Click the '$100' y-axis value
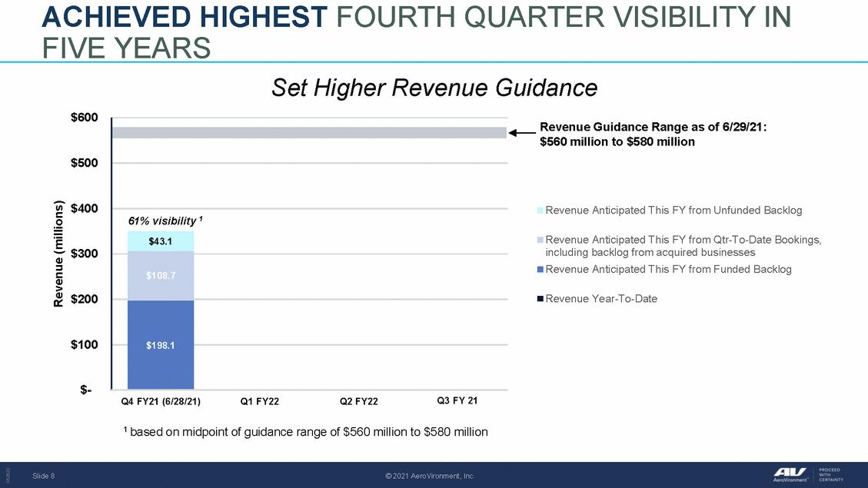Image resolution: width=868 pixels, height=488 pixels. [x=84, y=345]
